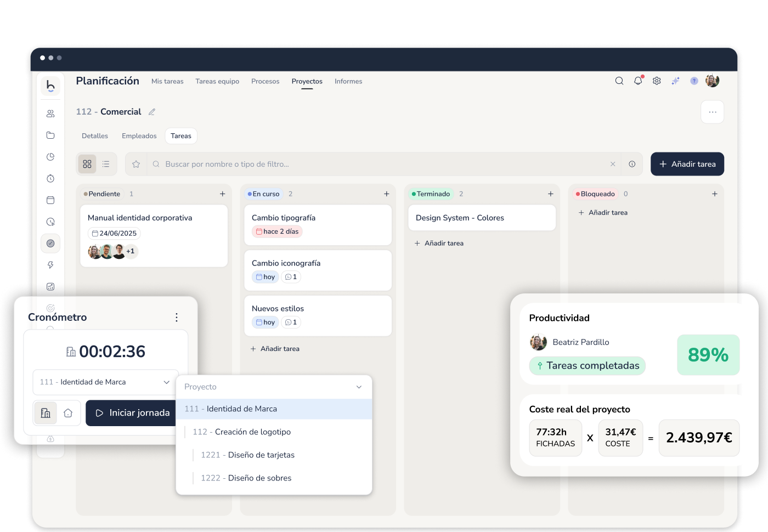
Task: Open the help question mark icon
Action: [x=694, y=81]
